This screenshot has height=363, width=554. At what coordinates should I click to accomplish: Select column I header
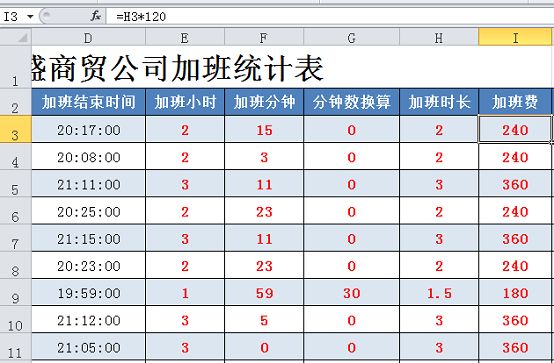click(515, 37)
